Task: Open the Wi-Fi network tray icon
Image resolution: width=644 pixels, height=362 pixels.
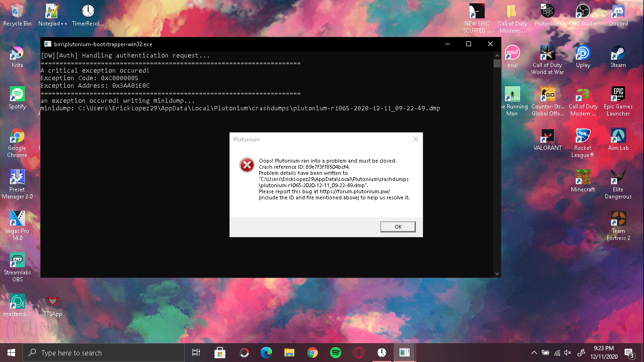Action: click(x=557, y=353)
